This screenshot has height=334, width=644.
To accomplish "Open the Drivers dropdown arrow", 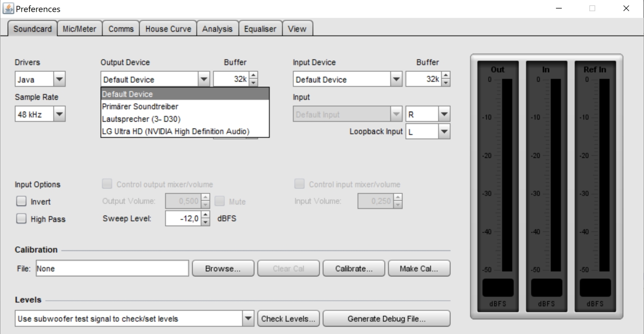I will point(59,79).
